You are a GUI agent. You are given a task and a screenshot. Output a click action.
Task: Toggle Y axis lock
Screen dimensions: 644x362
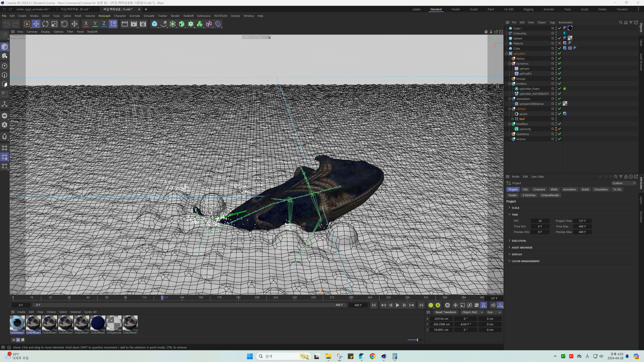[95, 24]
